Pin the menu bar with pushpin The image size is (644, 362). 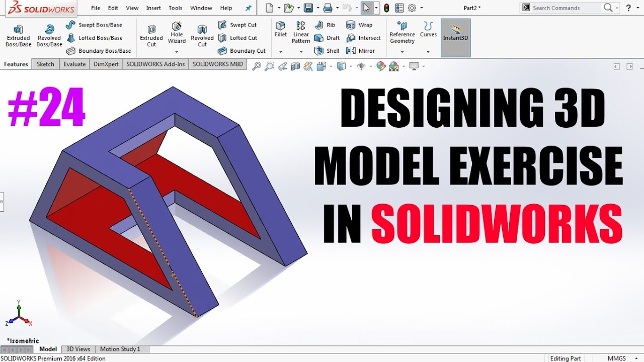248,8
